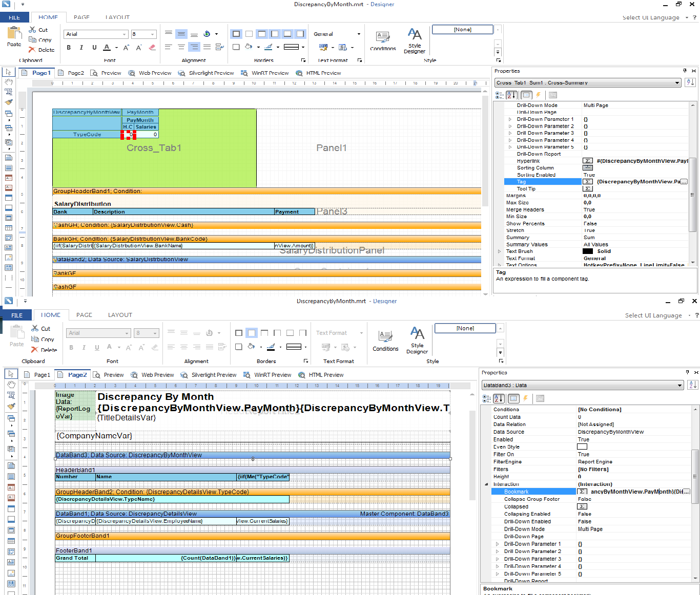Open Style Designer in the lower window
Screen dimensions: 700x595
417,341
